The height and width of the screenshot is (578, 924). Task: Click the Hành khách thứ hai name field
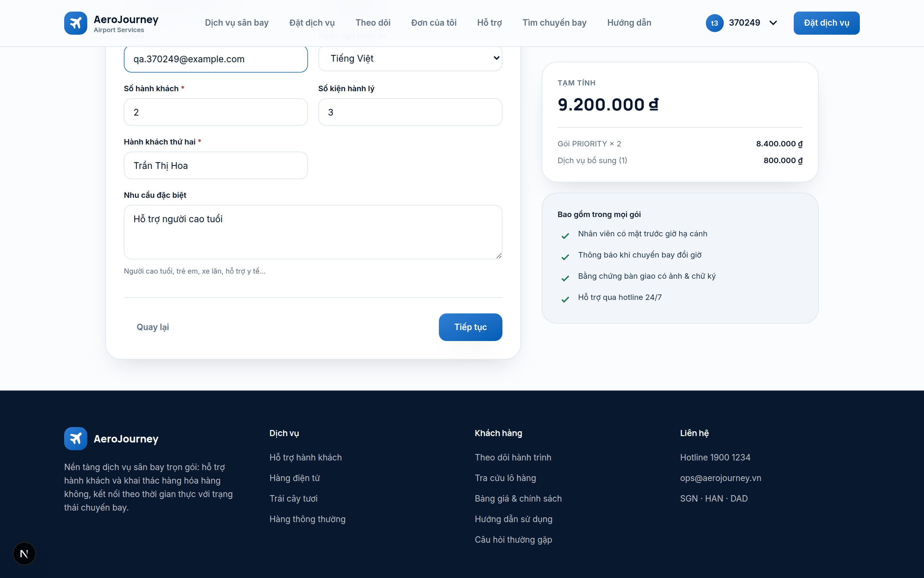[x=216, y=165]
